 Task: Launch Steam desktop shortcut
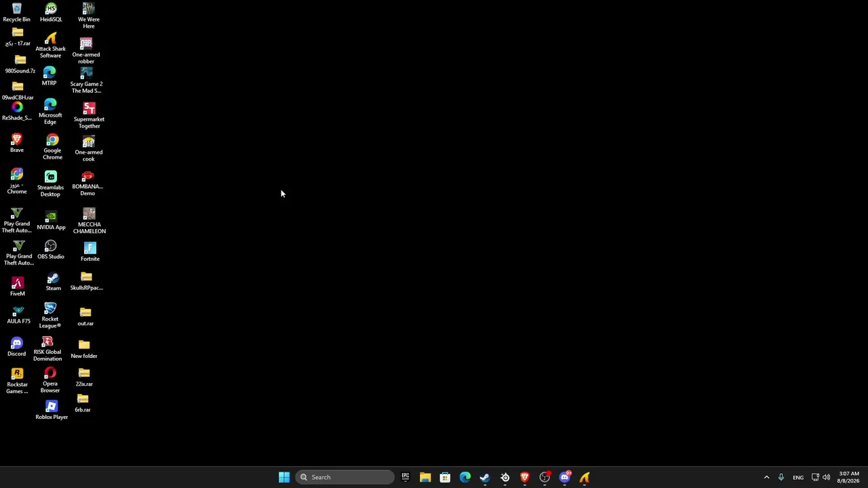coord(53,282)
